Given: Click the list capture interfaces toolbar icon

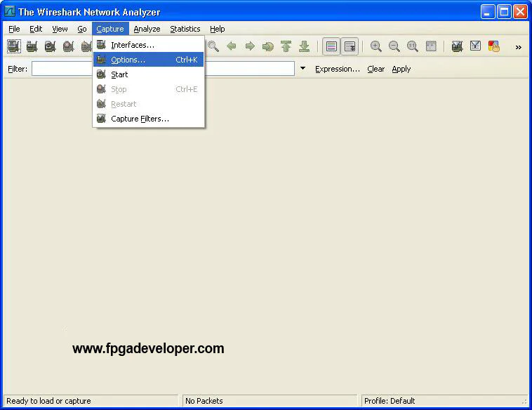Looking at the screenshot, I should 14,47.
